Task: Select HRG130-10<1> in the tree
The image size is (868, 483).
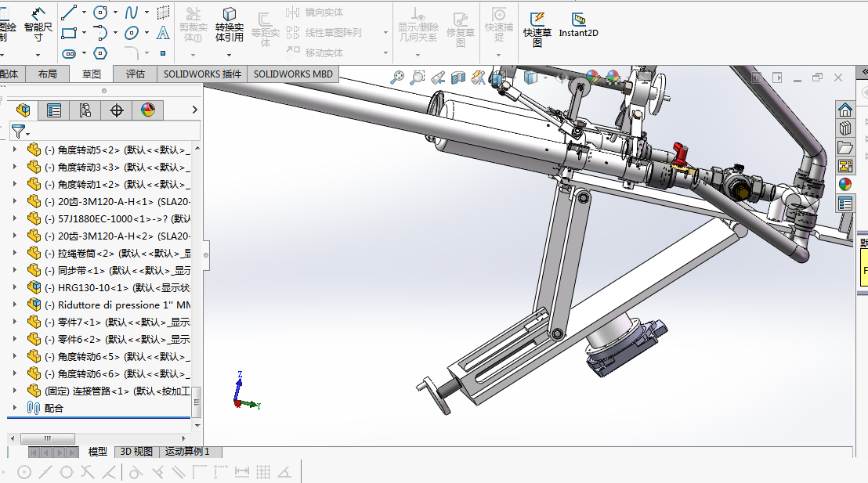Action: click(108, 288)
